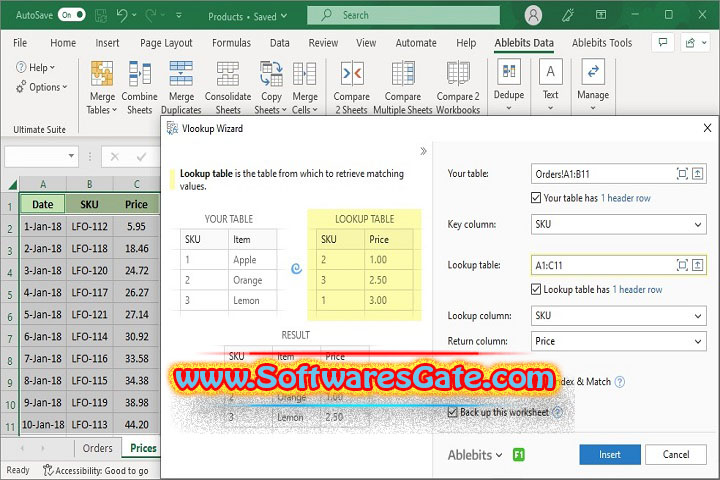Undo the last action
720x480 pixels.
pos(122,16)
